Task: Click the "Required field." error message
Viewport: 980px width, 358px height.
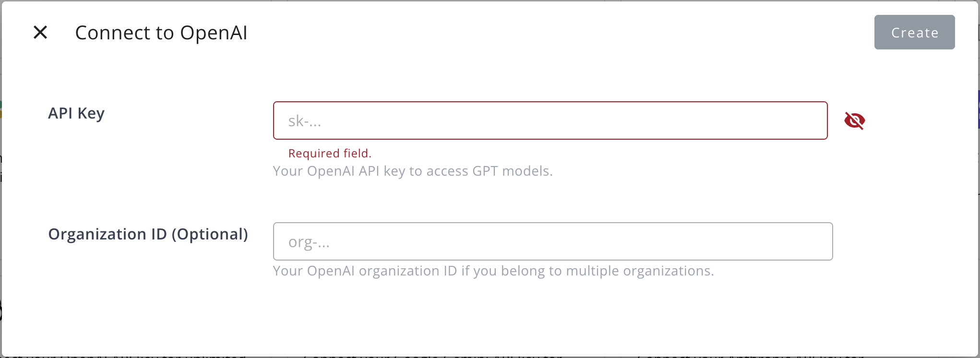Action: coord(330,154)
